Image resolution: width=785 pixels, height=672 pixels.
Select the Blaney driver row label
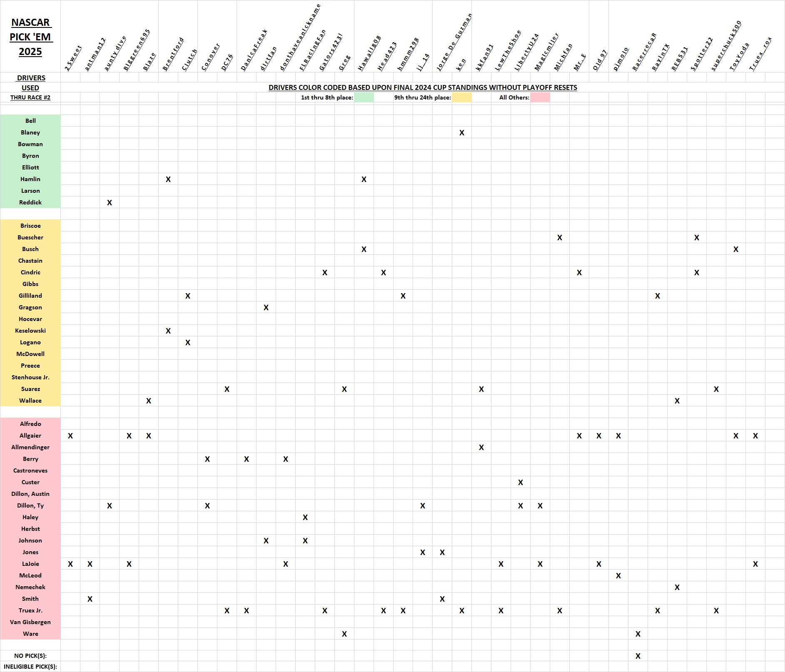pos(30,132)
